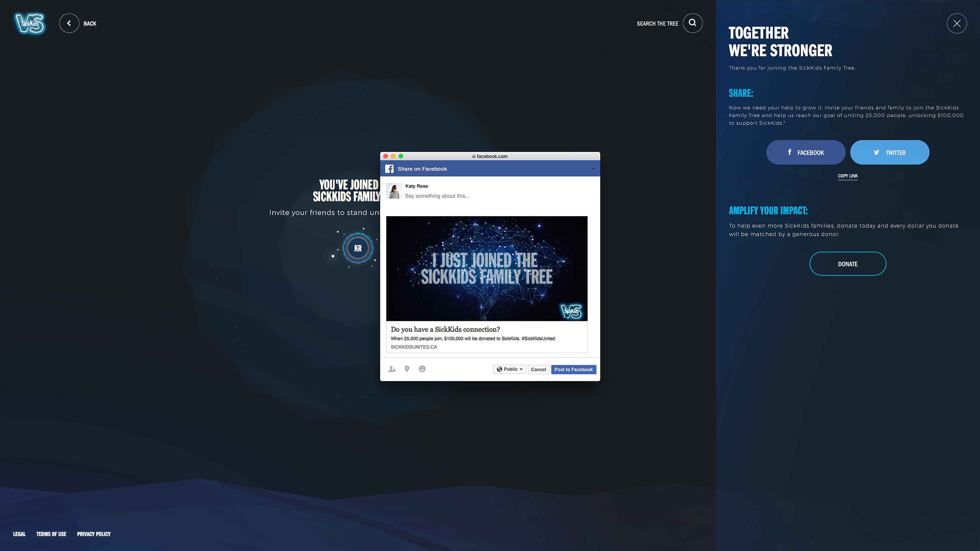Click the shared post preview image
Viewport: 980px width, 551px height.
click(487, 268)
